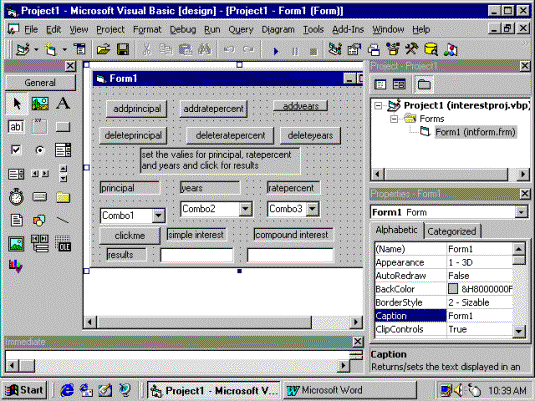Select the TextBox tool (ab|)

(16, 127)
